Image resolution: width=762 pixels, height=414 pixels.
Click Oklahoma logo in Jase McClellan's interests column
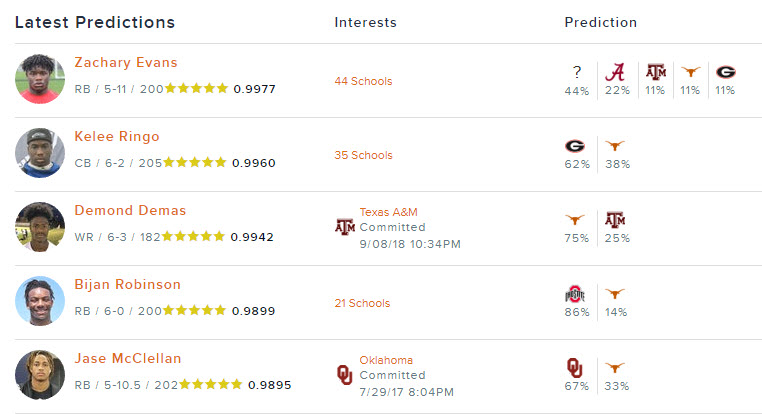click(345, 375)
